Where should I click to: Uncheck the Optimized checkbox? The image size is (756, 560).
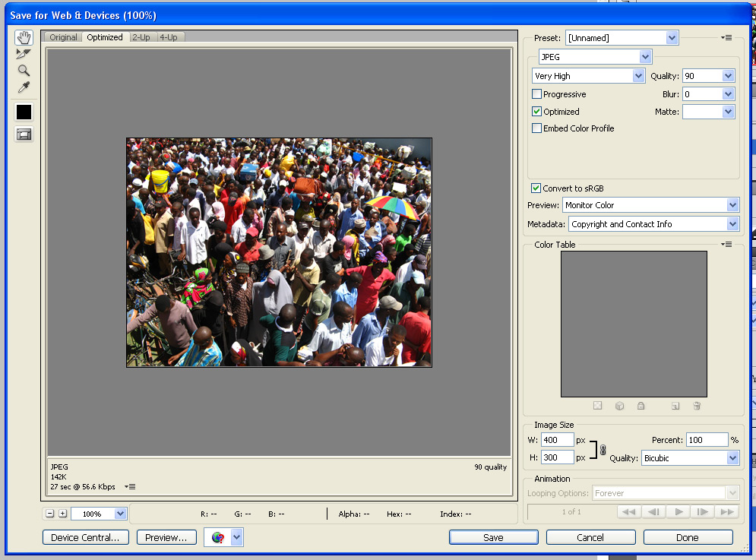click(x=536, y=112)
